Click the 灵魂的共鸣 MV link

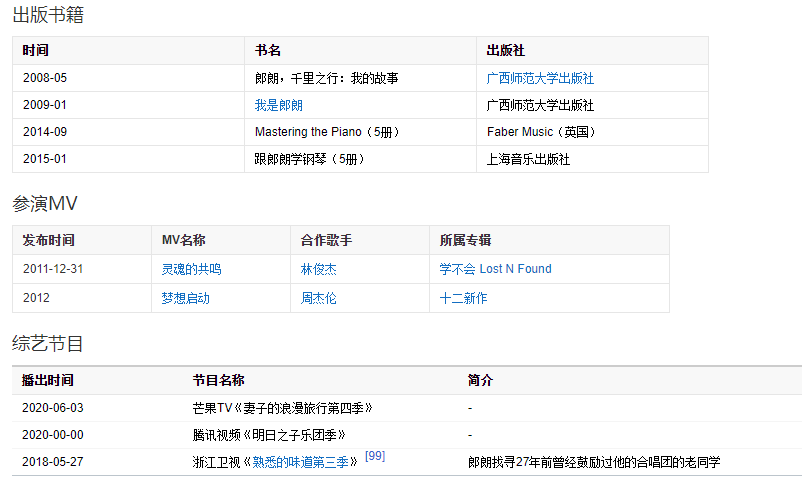click(191, 269)
